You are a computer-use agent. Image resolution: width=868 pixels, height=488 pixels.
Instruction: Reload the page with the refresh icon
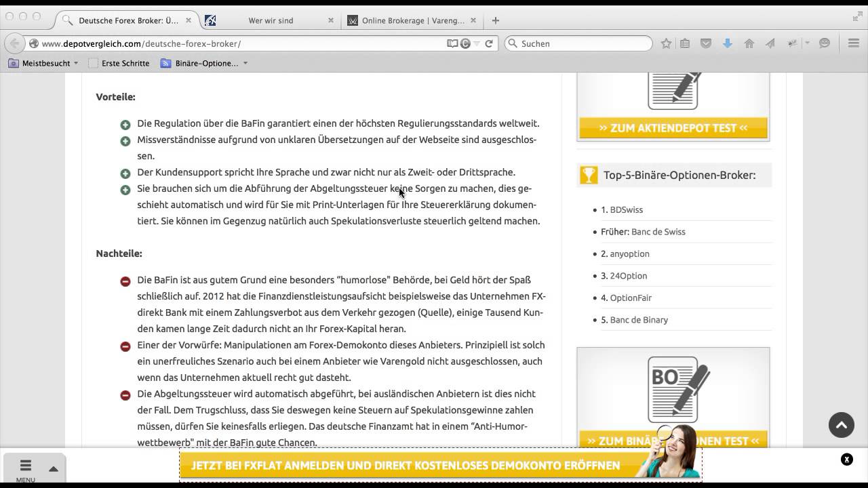pyautogui.click(x=488, y=43)
